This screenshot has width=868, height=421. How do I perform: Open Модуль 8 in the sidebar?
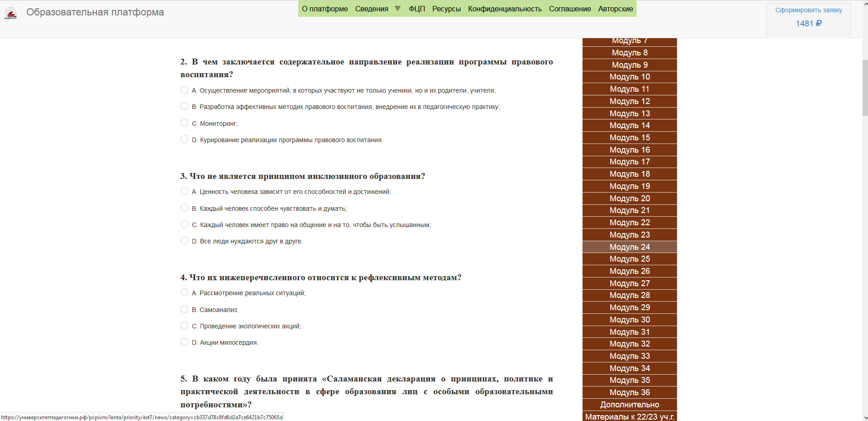tap(629, 53)
